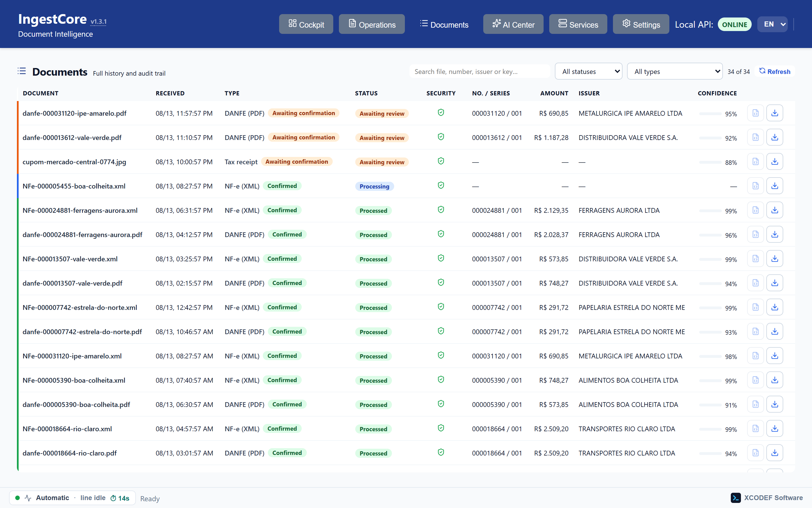This screenshot has width=812, height=508.
Task: Download NFe-000005455-boa-colheita.xml
Action: point(775,186)
